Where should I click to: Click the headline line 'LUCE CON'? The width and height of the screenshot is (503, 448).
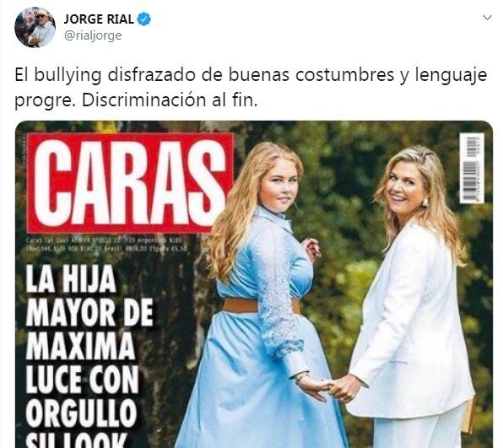coord(82,380)
